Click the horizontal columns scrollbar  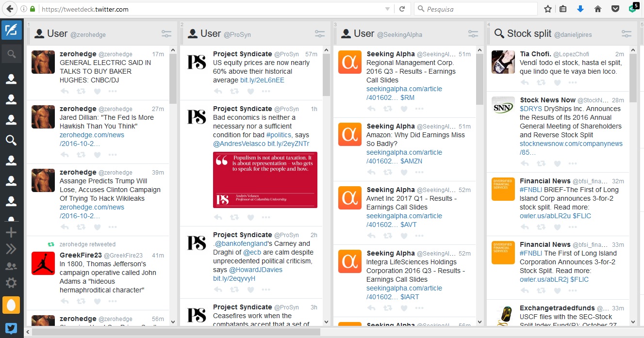coord(176,332)
